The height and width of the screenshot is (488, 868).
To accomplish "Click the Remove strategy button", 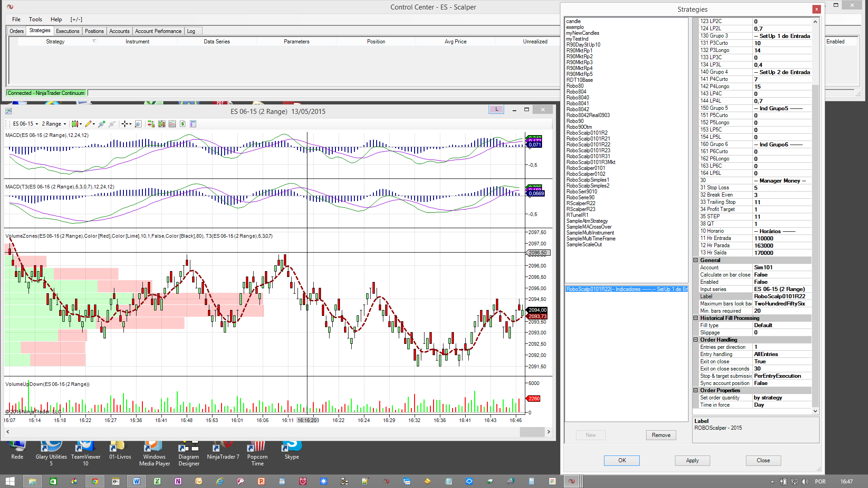I will point(661,435).
